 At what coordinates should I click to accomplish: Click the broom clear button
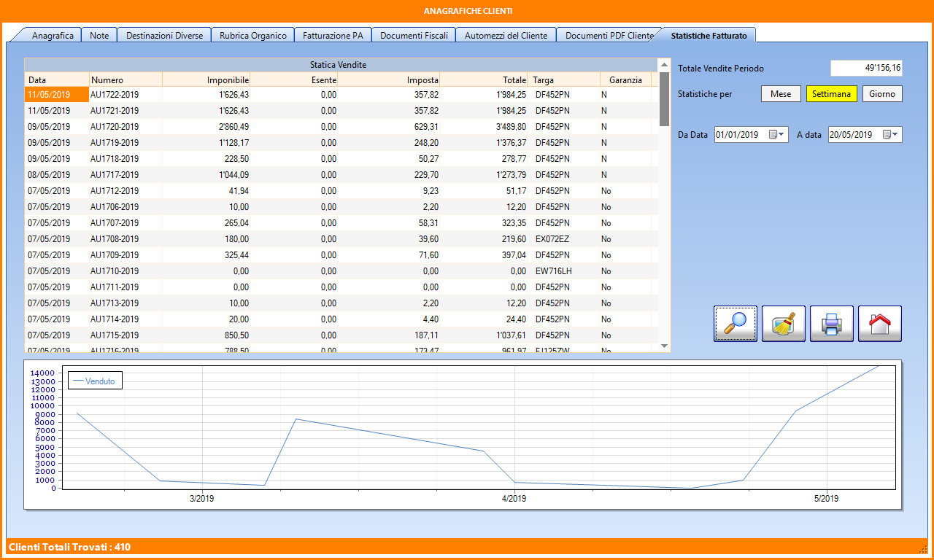coord(784,324)
